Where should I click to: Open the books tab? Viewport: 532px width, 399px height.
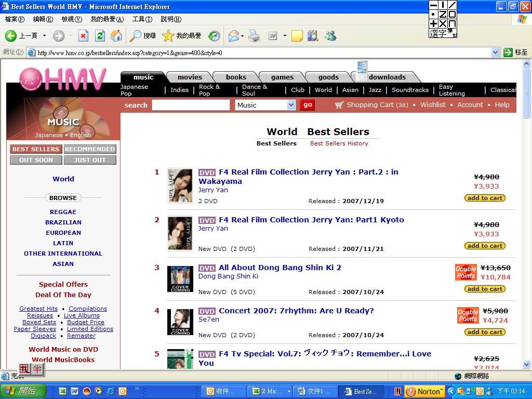[x=236, y=77]
